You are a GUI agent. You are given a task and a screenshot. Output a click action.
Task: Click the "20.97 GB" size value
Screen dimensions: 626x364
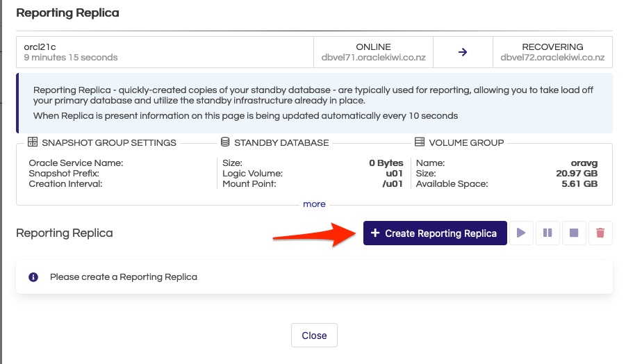tap(577, 173)
